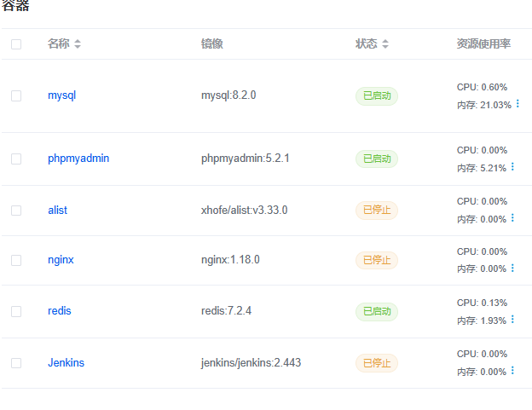Image resolution: width=532 pixels, height=410 pixels.
Task: Check the redis container checkbox
Action: click(16, 311)
